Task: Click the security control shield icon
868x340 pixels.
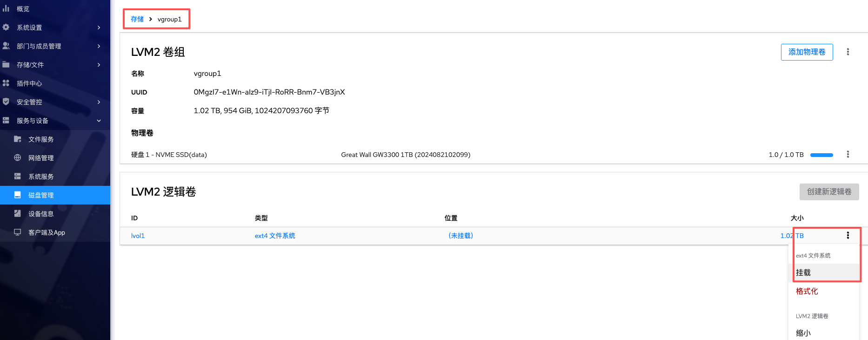Action: click(x=6, y=102)
